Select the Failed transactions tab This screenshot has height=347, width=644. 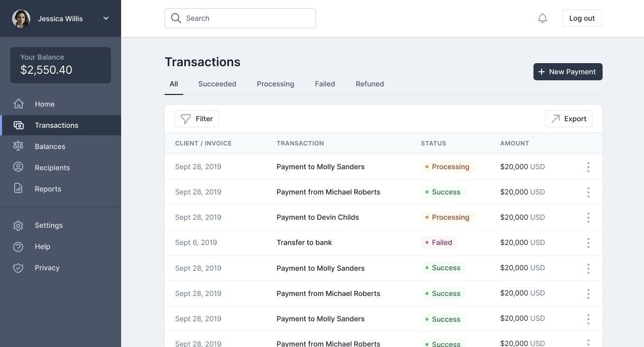tap(325, 84)
